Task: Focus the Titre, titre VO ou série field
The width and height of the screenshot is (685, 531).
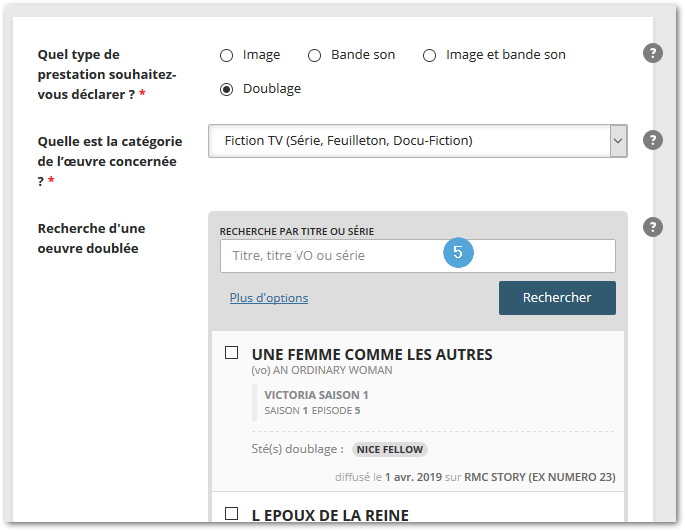Action: tap(418, 256)
